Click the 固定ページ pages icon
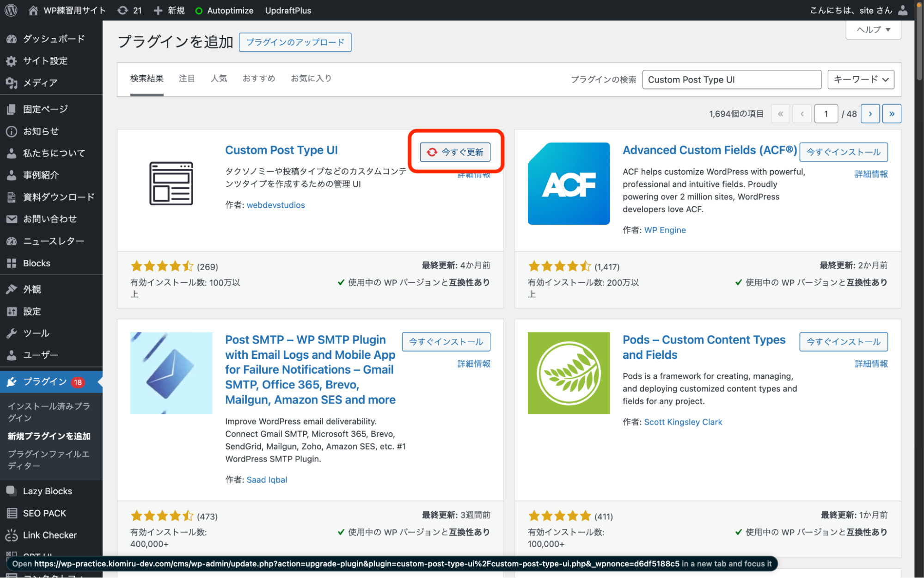 click(12, 109)
